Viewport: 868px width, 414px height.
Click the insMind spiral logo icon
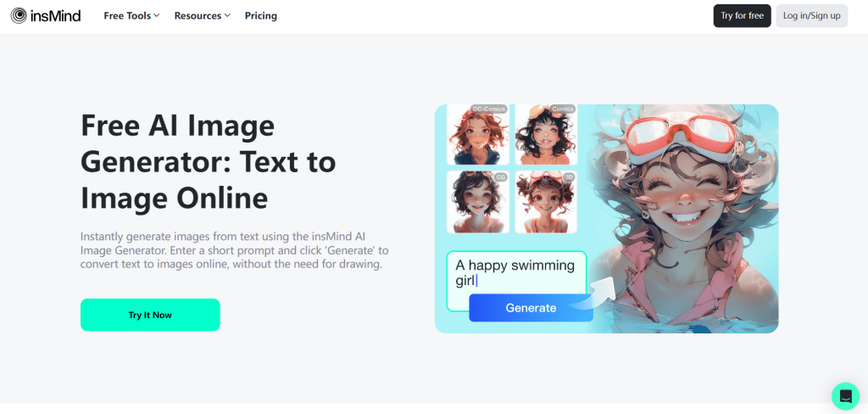click(19, 15)
